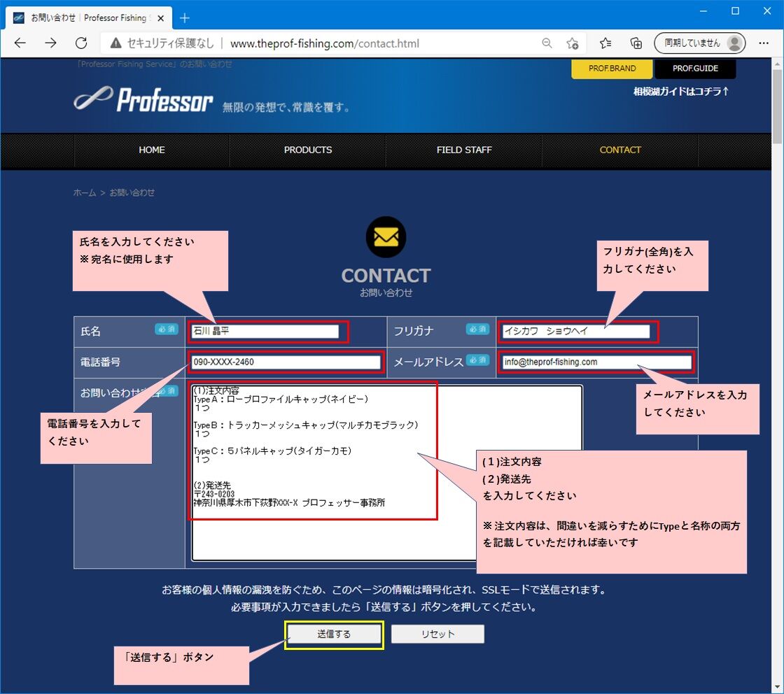Open the zoom magnifier icon in address bar
Image resolution: width=784 pixels, height=694 pixels.
[x=547, y=43]
